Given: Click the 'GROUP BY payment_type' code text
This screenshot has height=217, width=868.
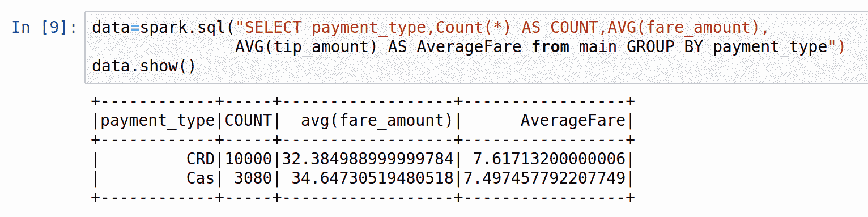Looking at the screenshot, I should click(727, 47).
